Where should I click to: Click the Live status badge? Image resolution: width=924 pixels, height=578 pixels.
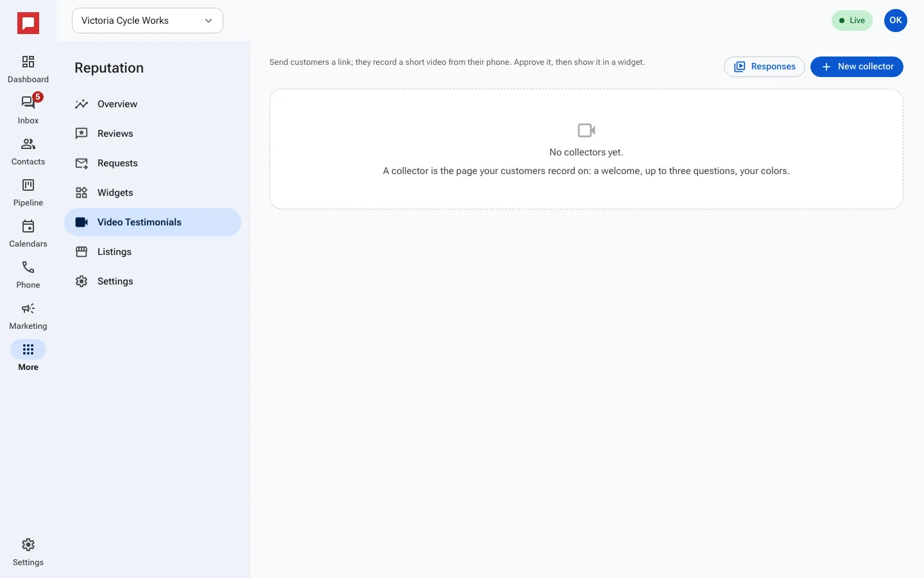click(x=852, y=21)
